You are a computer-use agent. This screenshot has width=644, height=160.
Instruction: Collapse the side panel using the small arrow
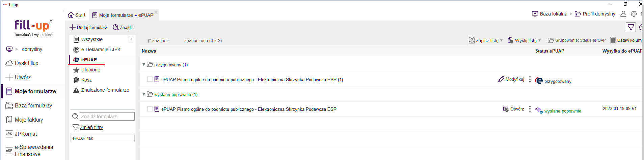tap(131, 39)
